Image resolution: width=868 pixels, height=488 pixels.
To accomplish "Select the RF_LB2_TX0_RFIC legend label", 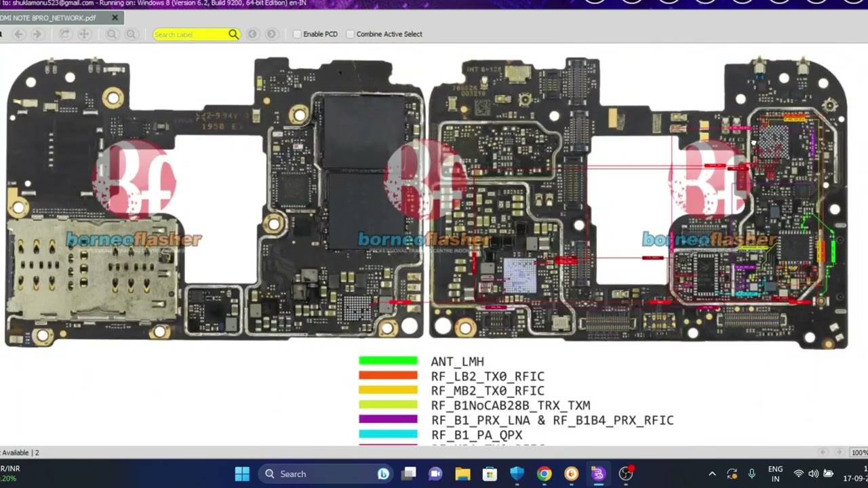I will click(488, 376).
